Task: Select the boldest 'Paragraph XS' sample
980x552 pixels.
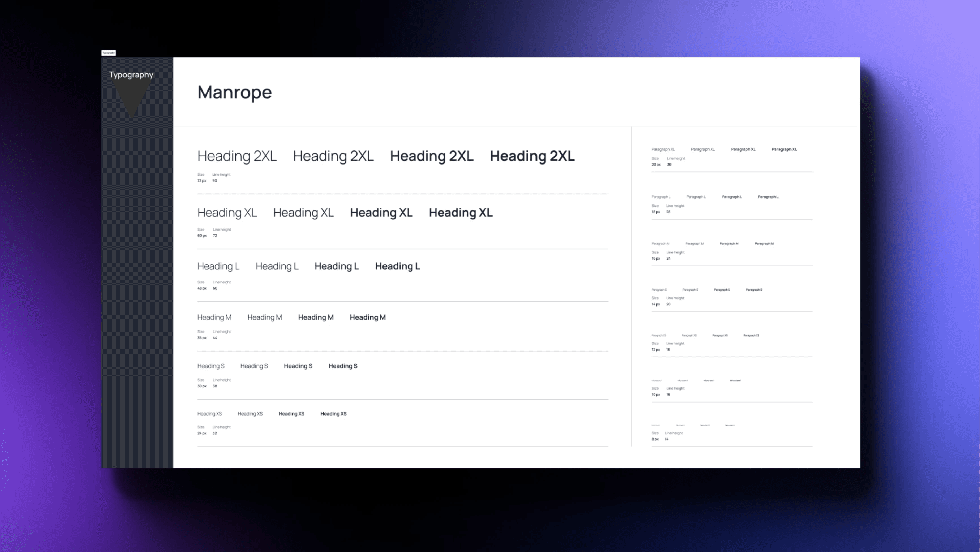Action: tap(751, 335)
